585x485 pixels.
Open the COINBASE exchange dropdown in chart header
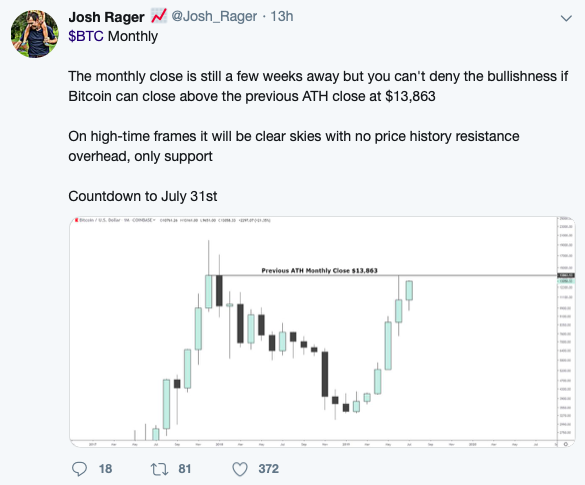[143, 220]
